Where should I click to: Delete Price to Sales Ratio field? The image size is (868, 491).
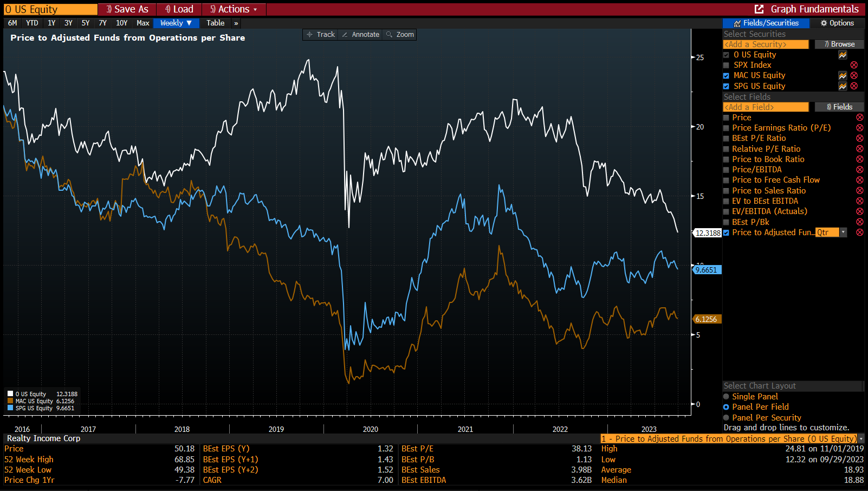[x=859, y=191]
